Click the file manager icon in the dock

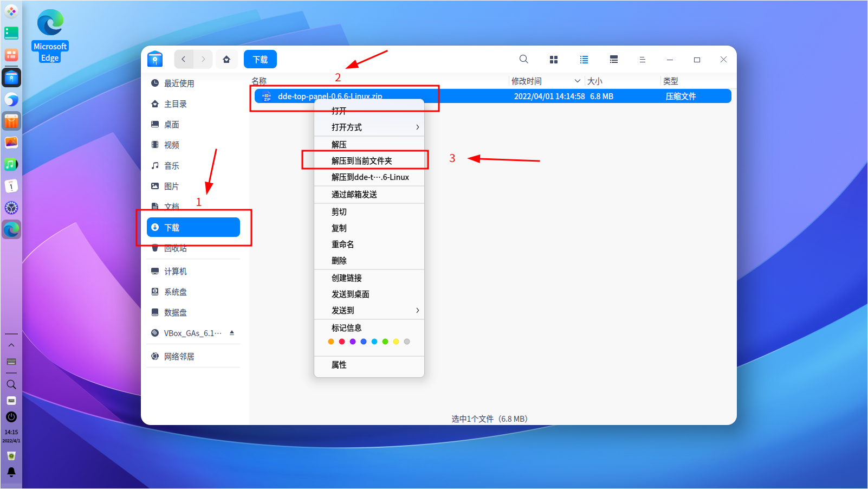tap(11, 78)
